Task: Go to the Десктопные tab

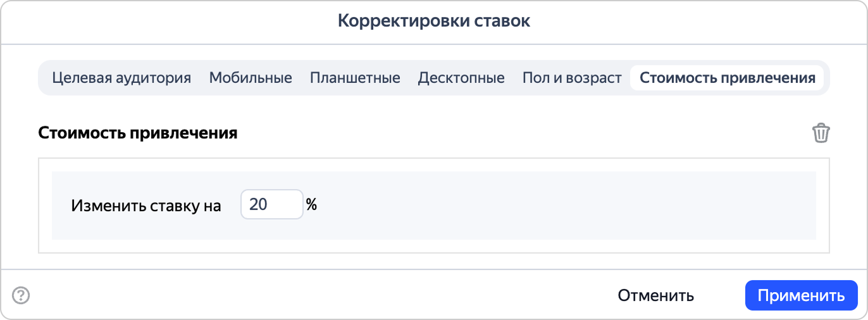Action: point(461,78)
